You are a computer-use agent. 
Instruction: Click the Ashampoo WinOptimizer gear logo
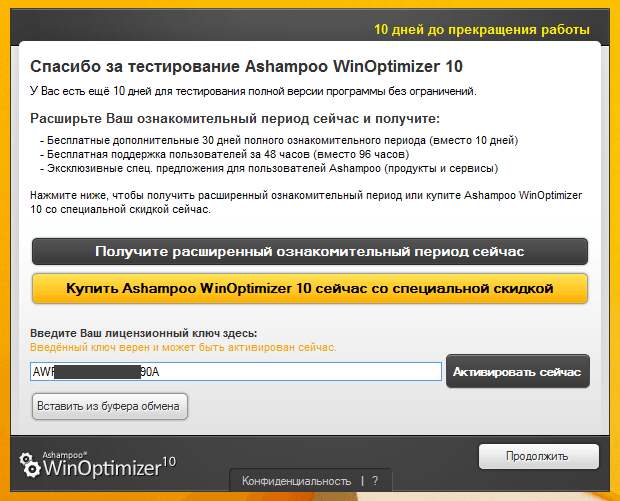pyautogui.click(x=30, y=465)
